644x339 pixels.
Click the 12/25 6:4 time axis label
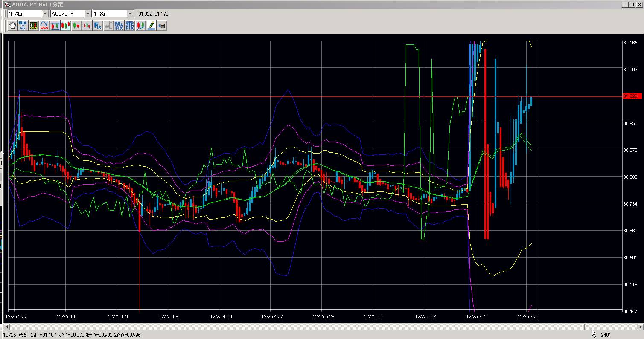[373, 316]
